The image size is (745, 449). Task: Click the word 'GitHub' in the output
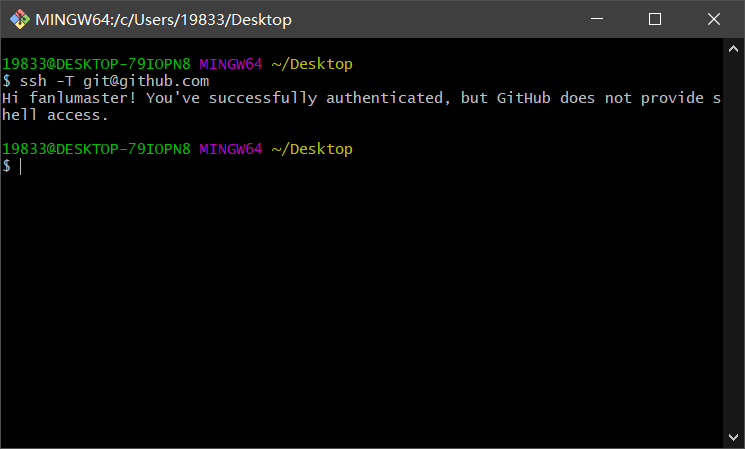pos(524,98)
